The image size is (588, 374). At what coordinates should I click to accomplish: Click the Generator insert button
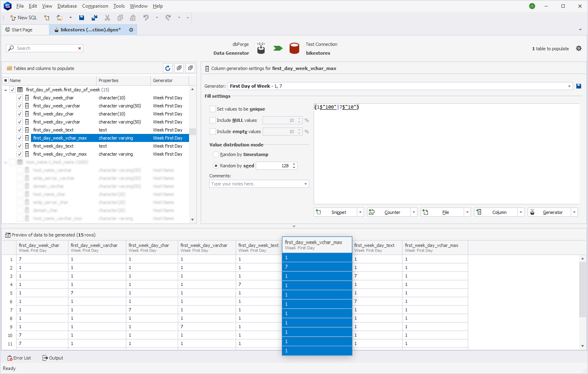[x=549, y=212]
